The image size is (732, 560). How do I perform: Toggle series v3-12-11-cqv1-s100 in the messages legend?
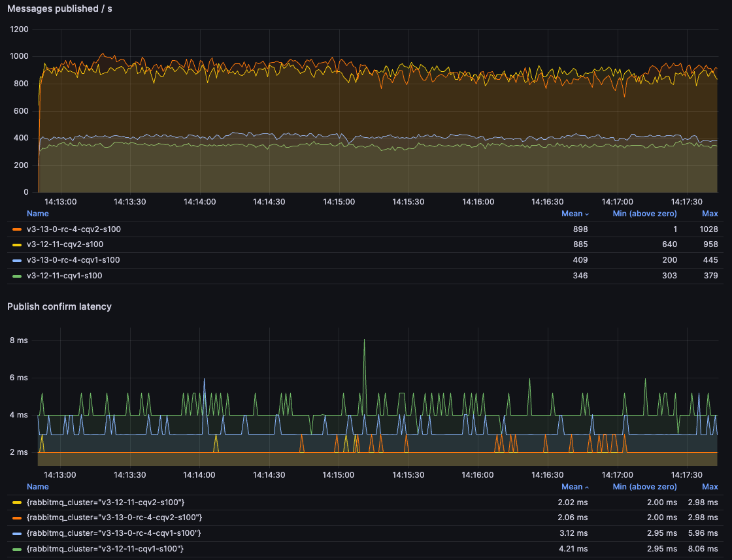[x=64, y=276]
